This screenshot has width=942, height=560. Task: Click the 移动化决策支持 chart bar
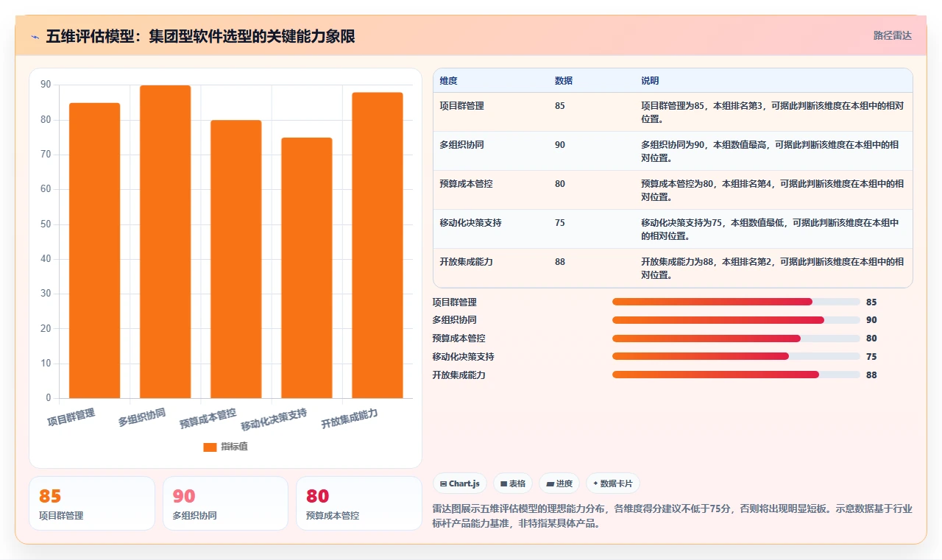[x=306, y=268]
